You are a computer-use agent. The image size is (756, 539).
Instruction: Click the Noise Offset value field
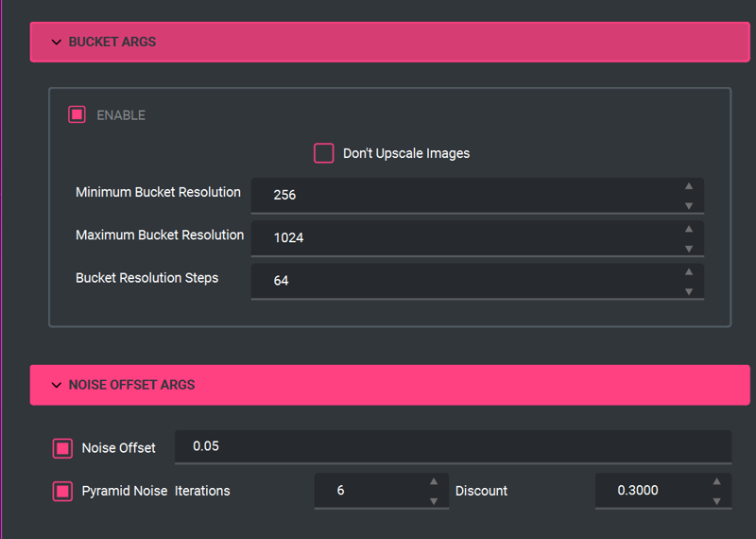click(x=454, y=447)
